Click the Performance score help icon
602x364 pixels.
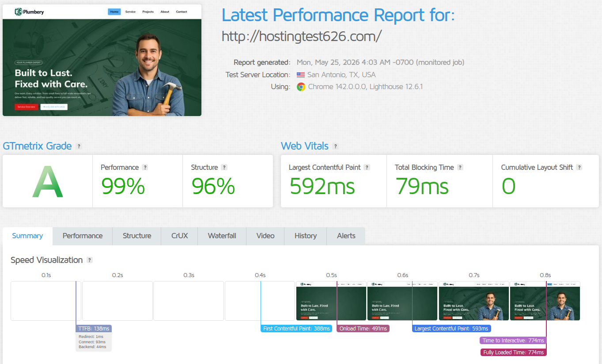coord(145,168)
